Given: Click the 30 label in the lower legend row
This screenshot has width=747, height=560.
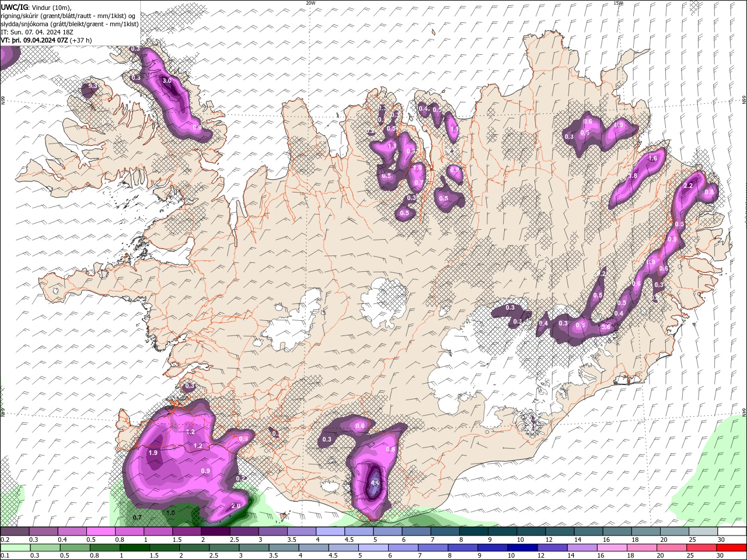Looking at the screenshot, I should pyautogui.click(x=719, y=556).
